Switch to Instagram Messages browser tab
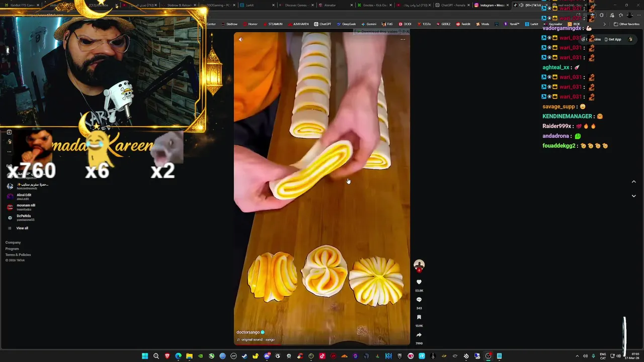644x362 pixels. [x=492, y=5]
